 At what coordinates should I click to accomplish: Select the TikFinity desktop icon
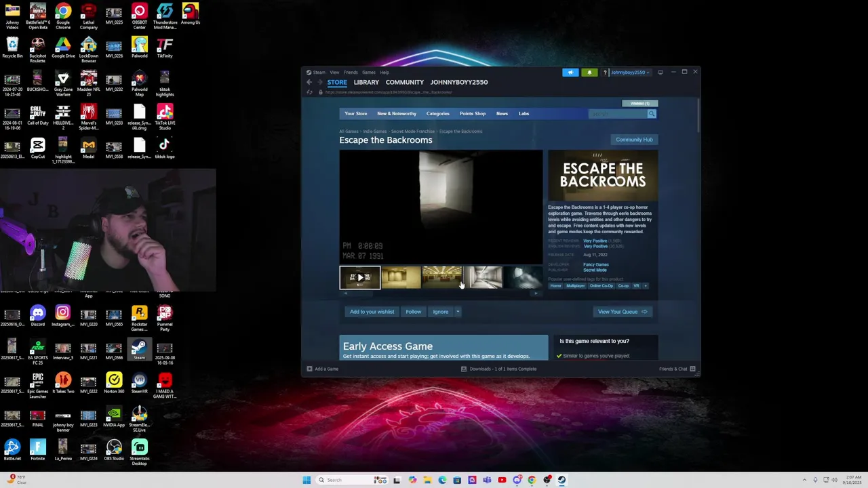tap(165, 48)
